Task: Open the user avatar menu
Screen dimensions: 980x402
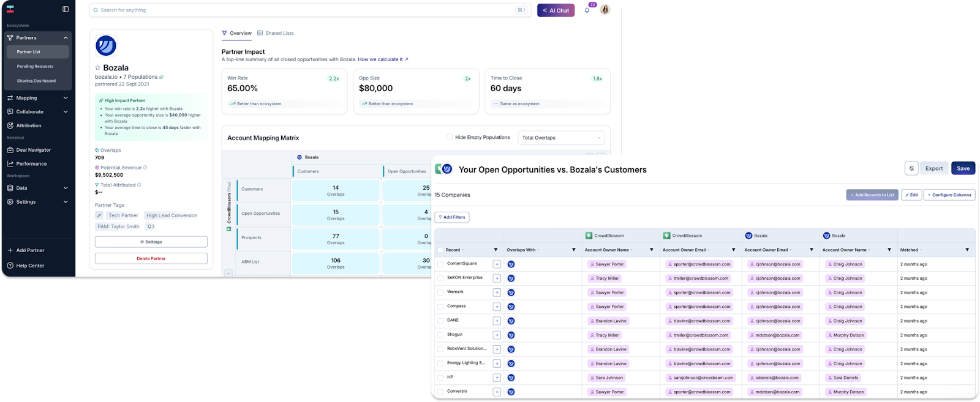Action: pyautogui.click(x=605, y=10)
